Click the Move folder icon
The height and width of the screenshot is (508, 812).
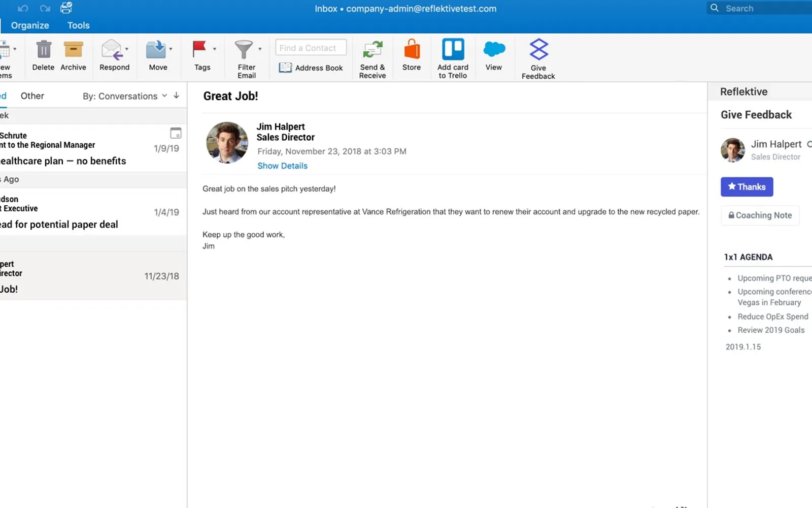(156, 50)
